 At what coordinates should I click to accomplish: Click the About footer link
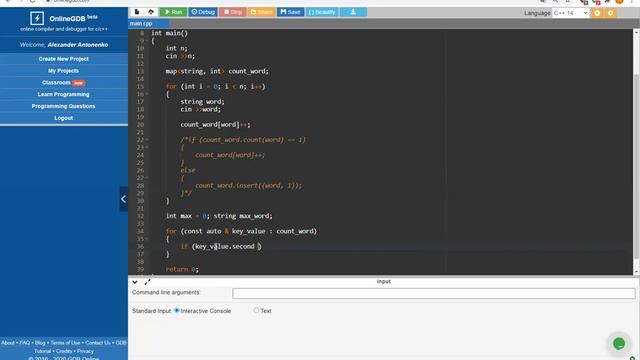8,343
